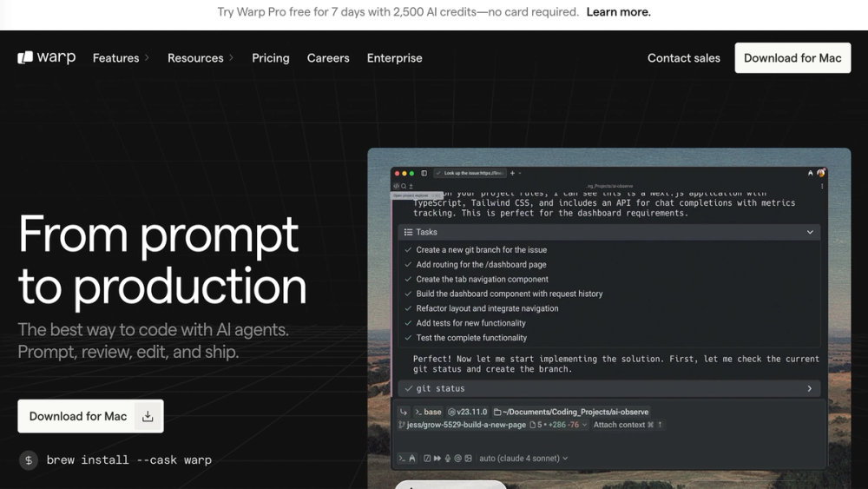Image resolution: width=868 pixels, height=489 pixels.
Task: Click the 'Test the complete functionality' row
Action: [x=608, y=338]
